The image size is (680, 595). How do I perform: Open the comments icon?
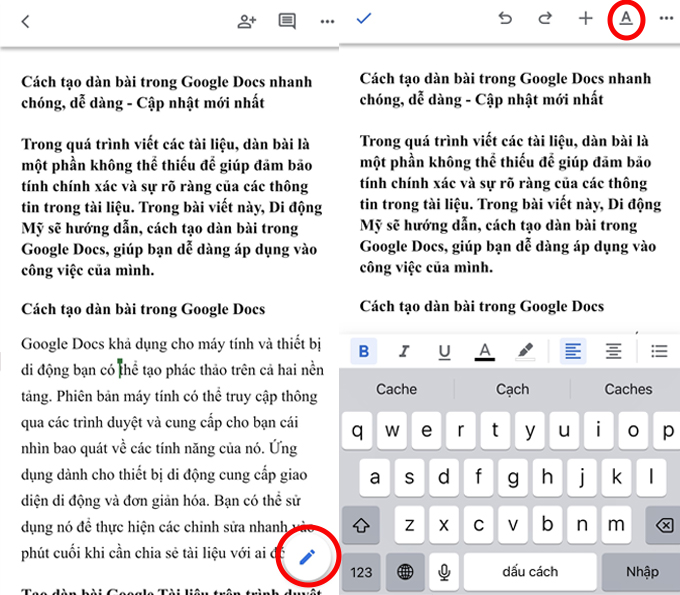coord(287,21)
